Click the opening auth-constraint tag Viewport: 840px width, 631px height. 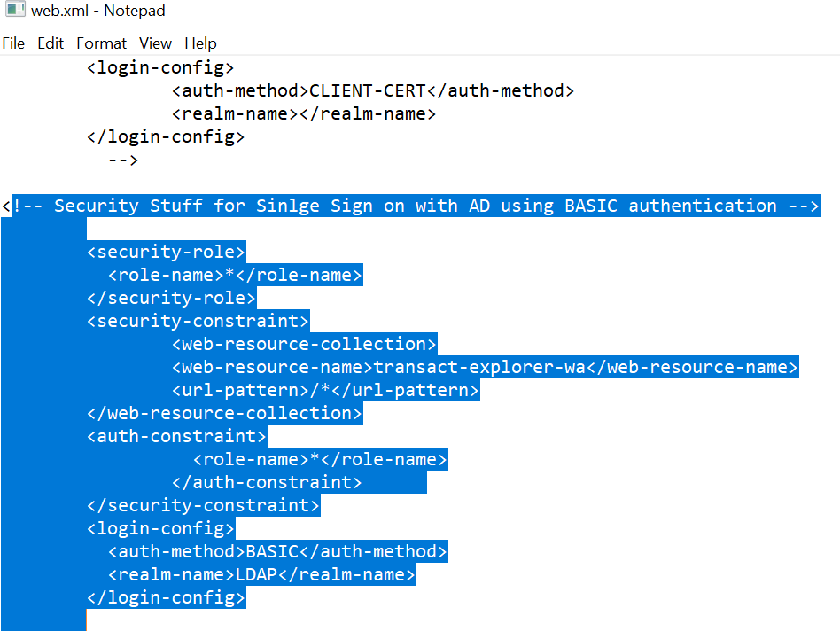point(176,436)
